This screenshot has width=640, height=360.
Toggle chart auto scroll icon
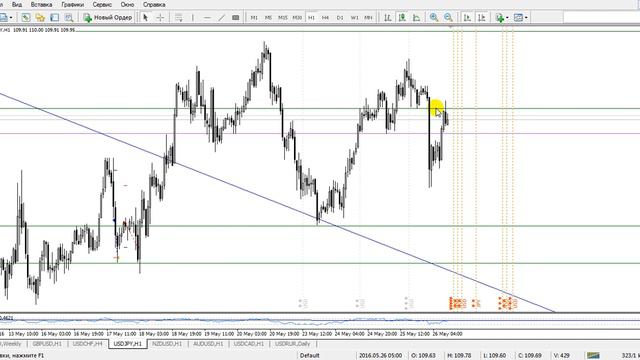(x=467, y=18)
